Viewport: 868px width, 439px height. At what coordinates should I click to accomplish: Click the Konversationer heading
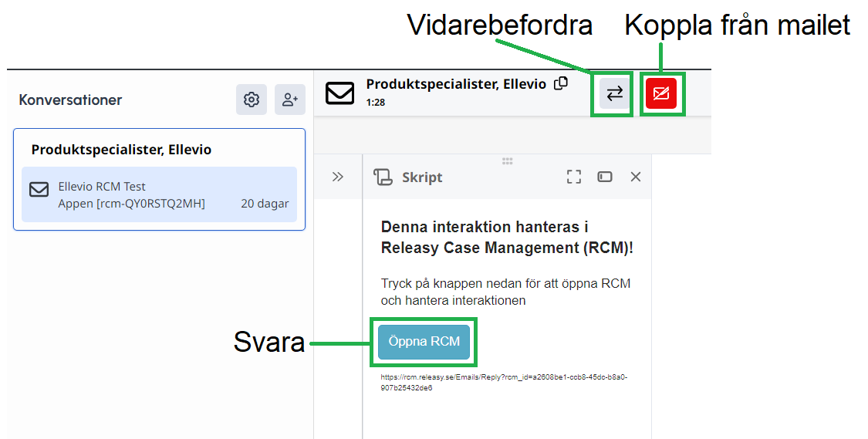(70, 100)
